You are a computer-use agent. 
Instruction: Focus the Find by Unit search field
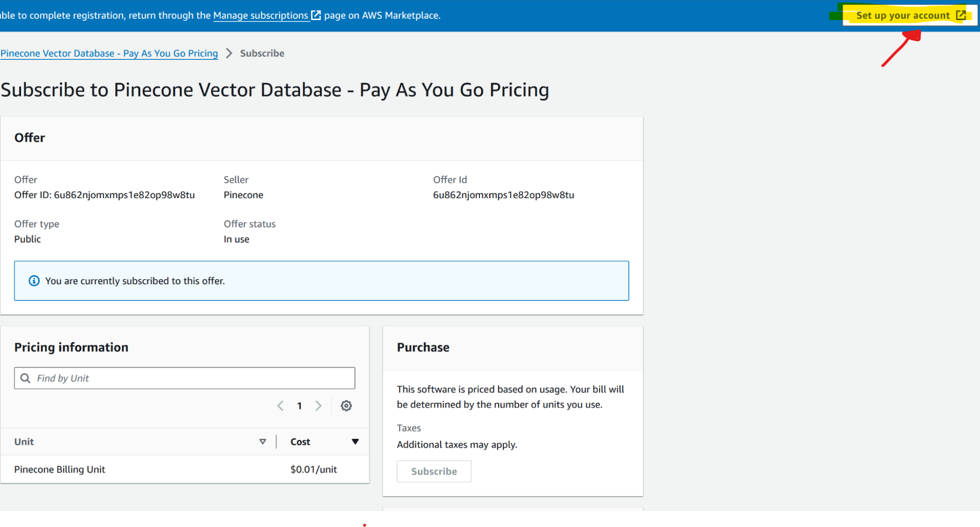(191, 378)
